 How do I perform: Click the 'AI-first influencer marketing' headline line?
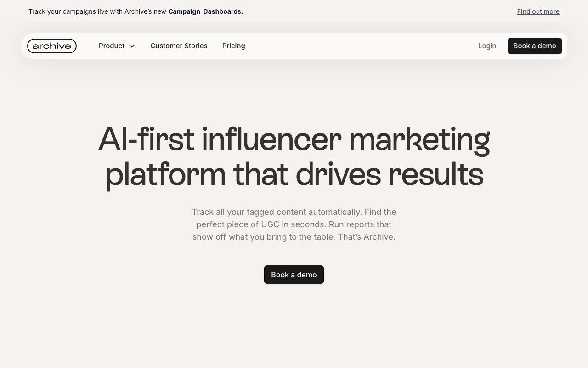click(x=294, y=139)
